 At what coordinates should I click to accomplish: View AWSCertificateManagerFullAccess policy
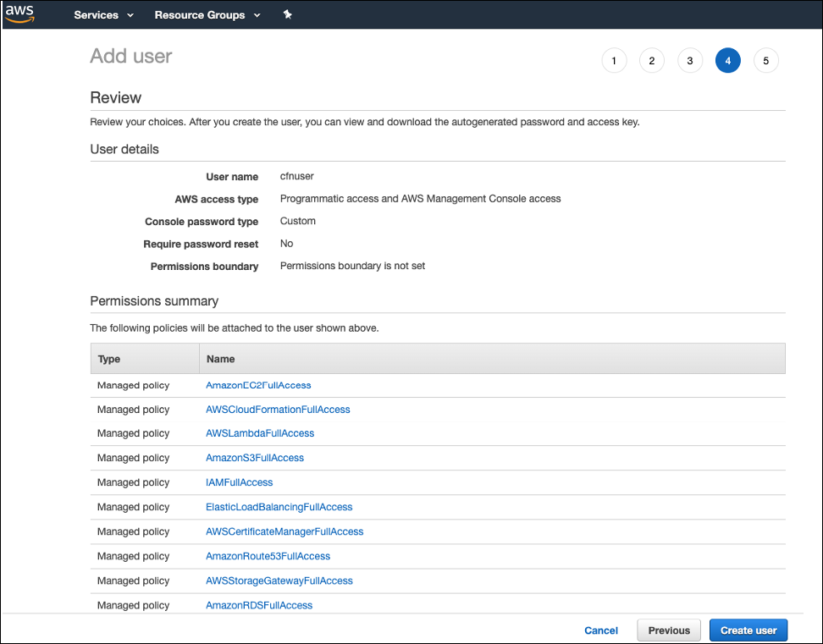284,531
